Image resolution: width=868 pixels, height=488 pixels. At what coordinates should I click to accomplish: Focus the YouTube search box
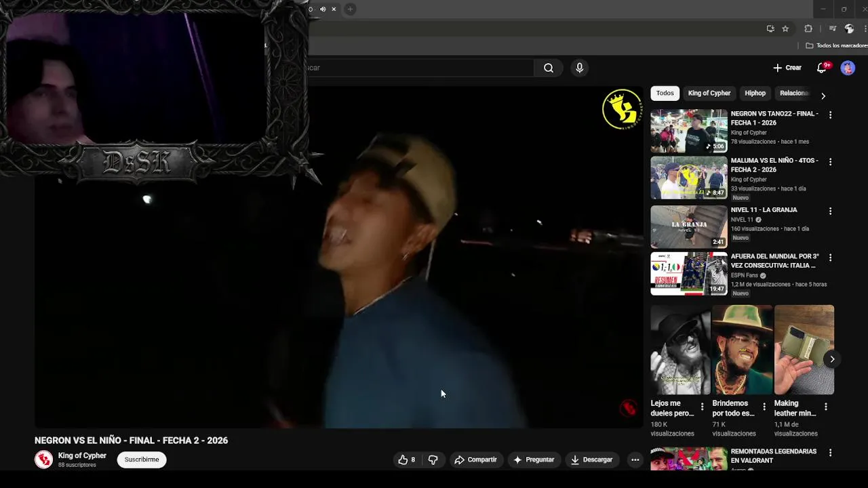coord(420,68)
